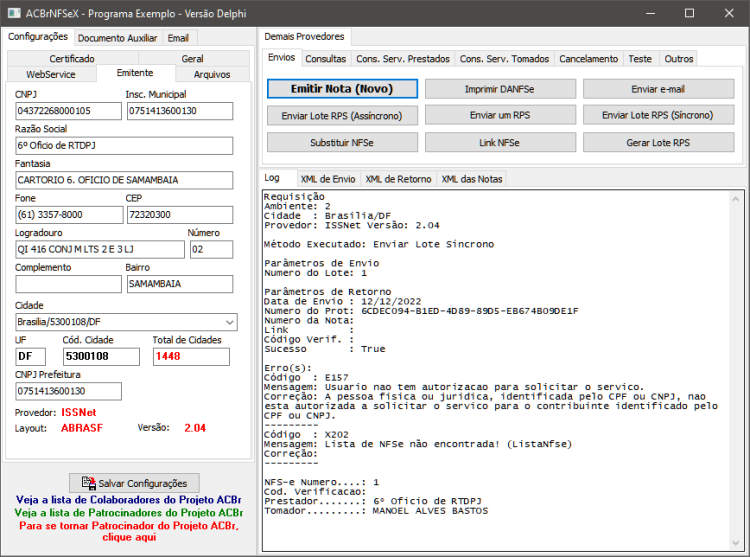Expand the Cidade combo box arrow
The image size is (750, 557).
230,322
